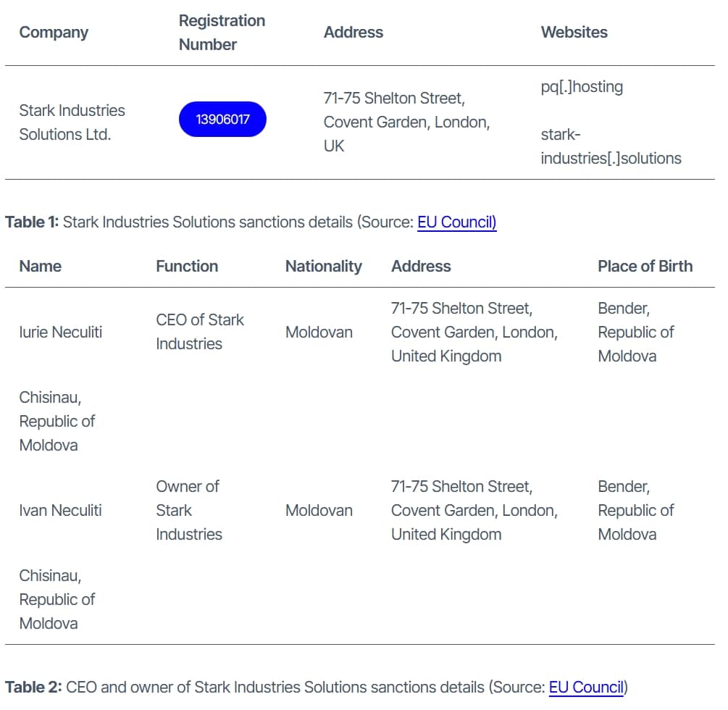
Task: Open the EU Council link in Table 2 caption
Action: tap(587, 687)
